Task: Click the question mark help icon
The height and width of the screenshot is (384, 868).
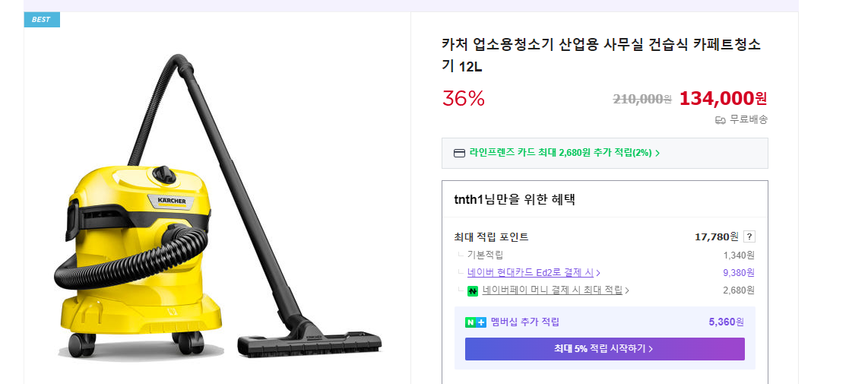Action: [749, 236]
